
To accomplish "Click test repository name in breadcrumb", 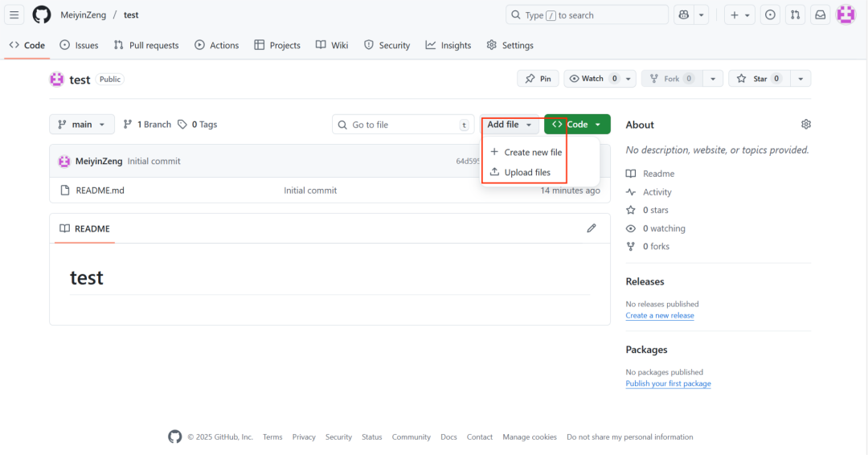I will [x=131, y=15].
